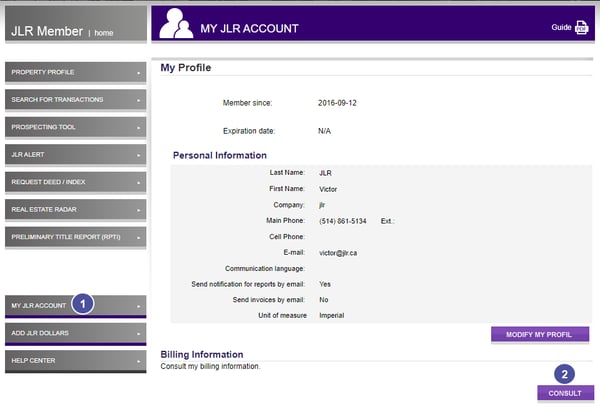600x407 pixels.
Task: Click the Consult billing button
Action: point(566,393)
